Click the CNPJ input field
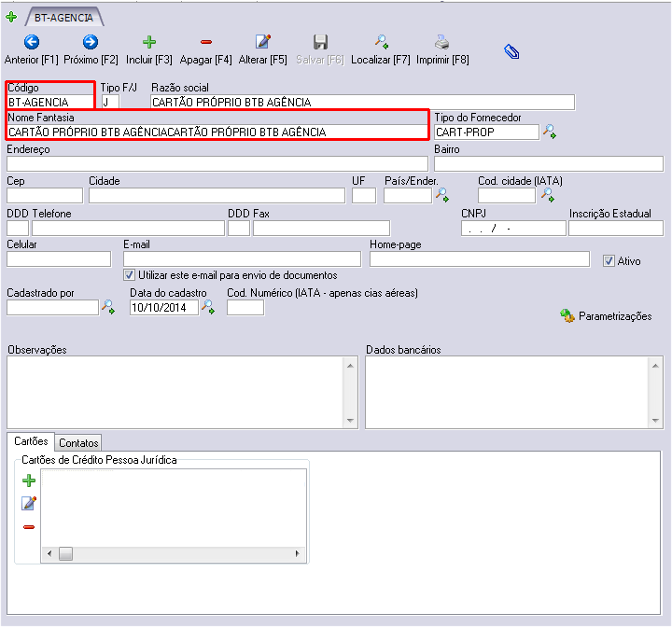This screenshot has width=672, height=627. [513, 228]
